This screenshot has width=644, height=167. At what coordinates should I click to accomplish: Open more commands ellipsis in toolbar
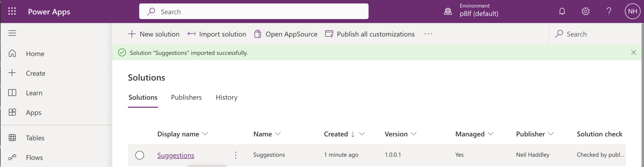(x=428, y=34)
